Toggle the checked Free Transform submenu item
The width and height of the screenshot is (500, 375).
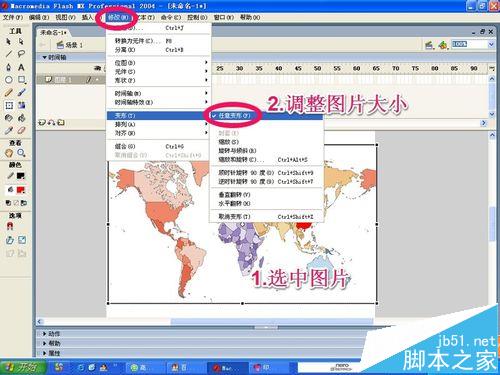234,116
